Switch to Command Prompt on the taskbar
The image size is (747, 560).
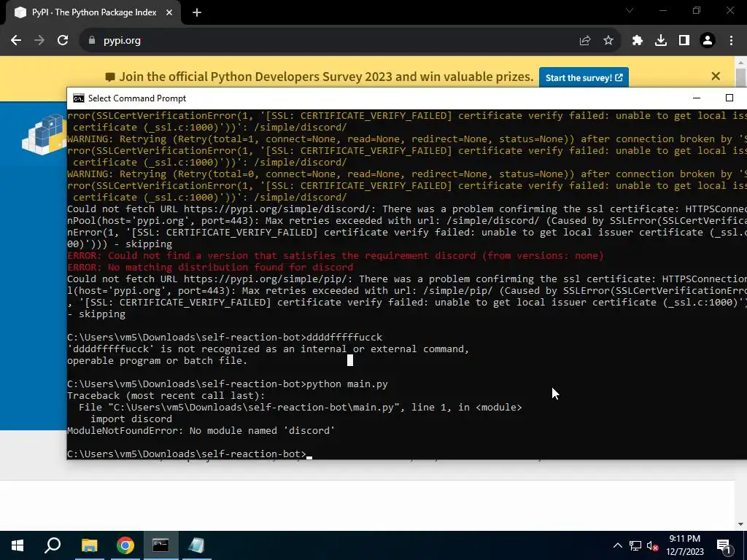click(x=160, y=545)
